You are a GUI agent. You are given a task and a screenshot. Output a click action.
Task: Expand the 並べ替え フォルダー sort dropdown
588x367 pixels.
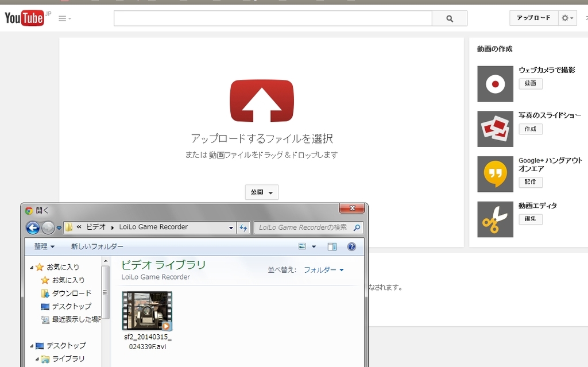tap(323, 270)
